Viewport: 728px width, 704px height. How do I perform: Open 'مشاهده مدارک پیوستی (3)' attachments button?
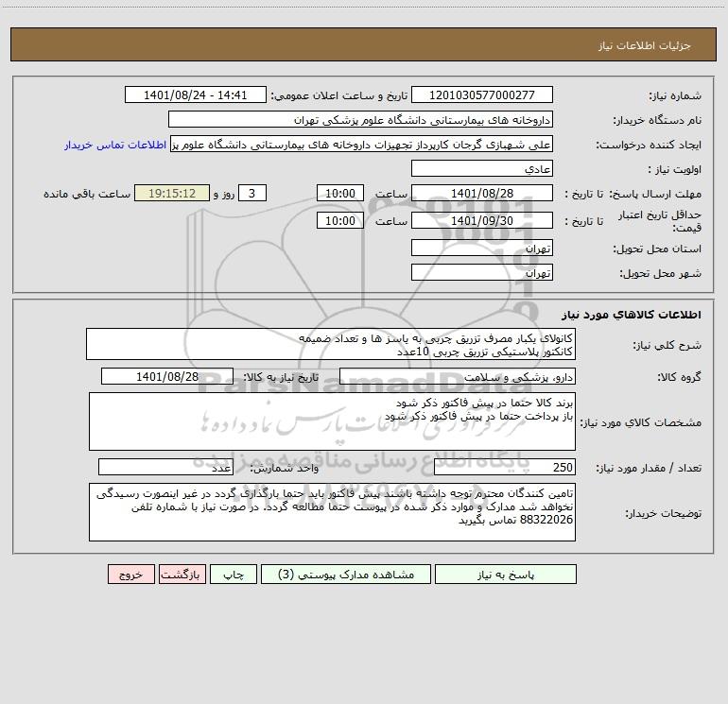346,574
